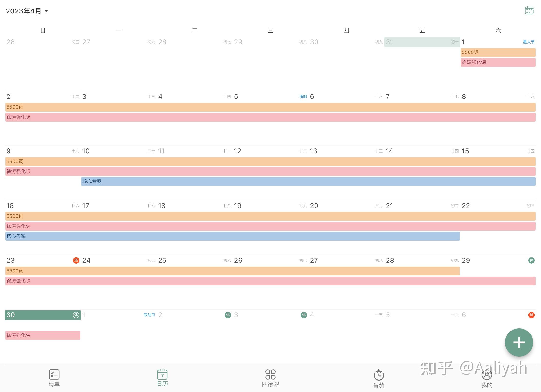Click the dropdown arrow beside month title
541x392 pixels.
(x=46, y=11)
